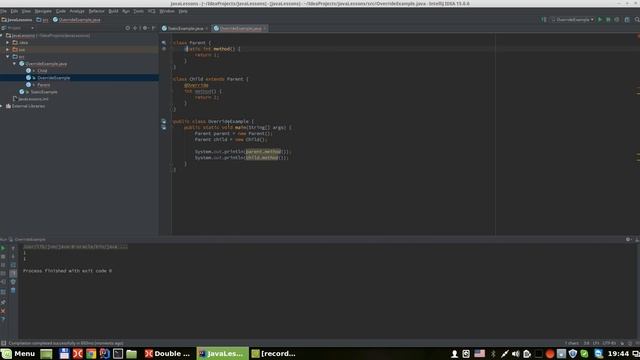Screen dimensions: 640x360
Task: Click gutter run icon beside OverrideExample class
Action: (x=164, y=121)
